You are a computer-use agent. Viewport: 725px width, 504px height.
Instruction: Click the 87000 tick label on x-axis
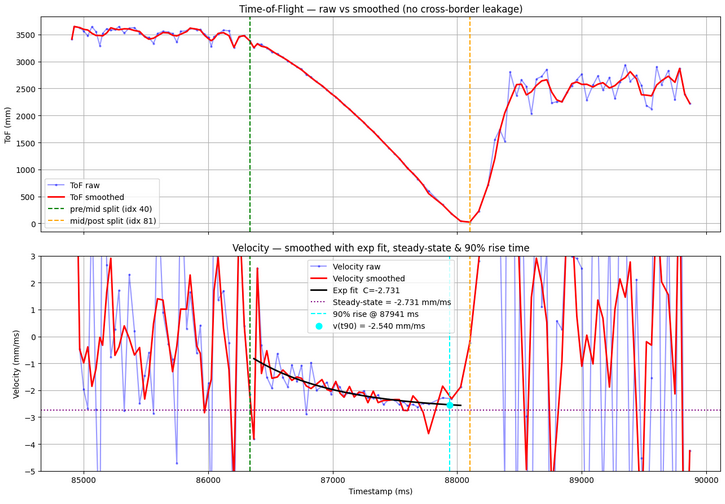(x=332, y=480)
